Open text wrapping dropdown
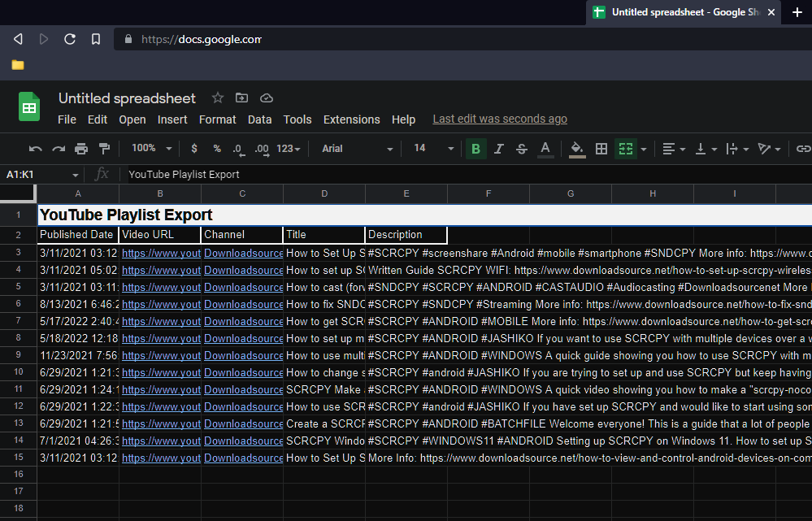Image resolution: width=812 pixels, height=521 pixels. click(737, 150)
